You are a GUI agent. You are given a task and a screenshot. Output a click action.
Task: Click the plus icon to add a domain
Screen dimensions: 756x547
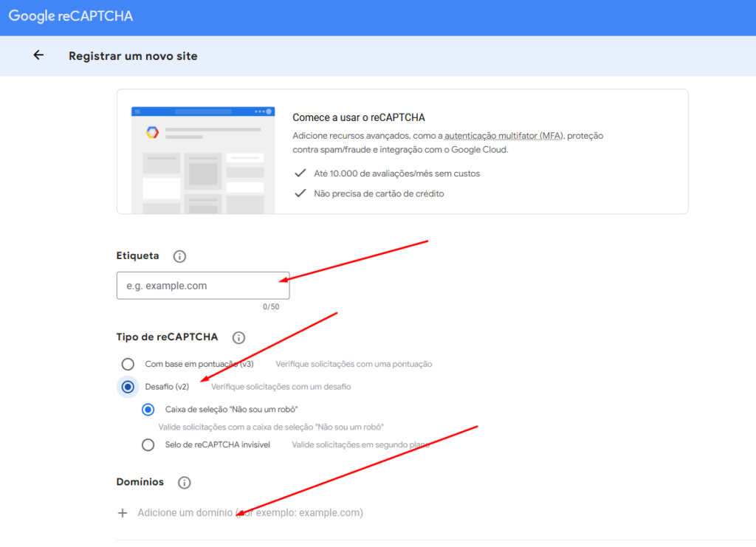[x=123, y=512]
